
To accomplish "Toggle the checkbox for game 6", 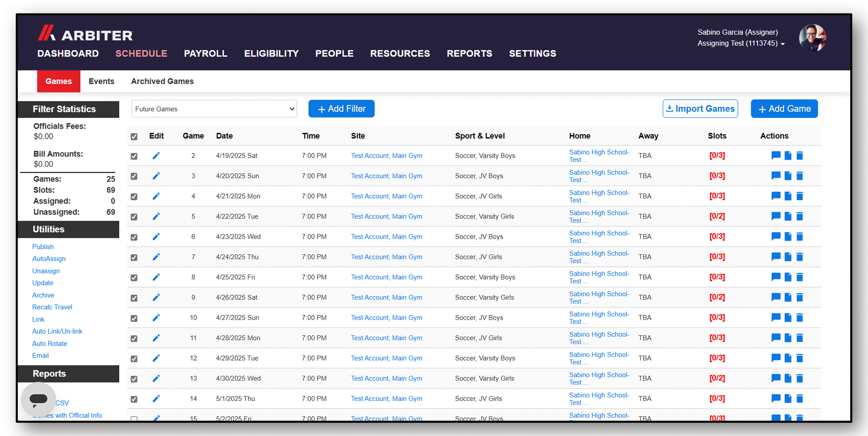I will click(x=134, y=237).
